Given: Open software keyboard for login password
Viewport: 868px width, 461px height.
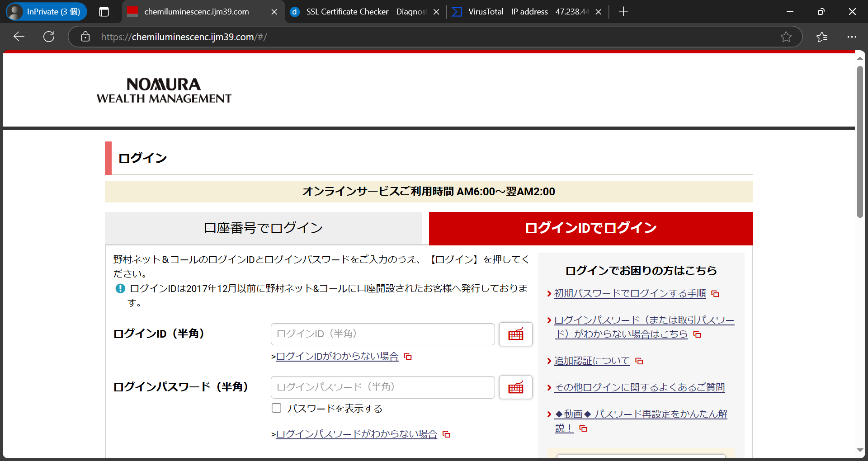Looking at the screenshot, I should coord(516,387).
